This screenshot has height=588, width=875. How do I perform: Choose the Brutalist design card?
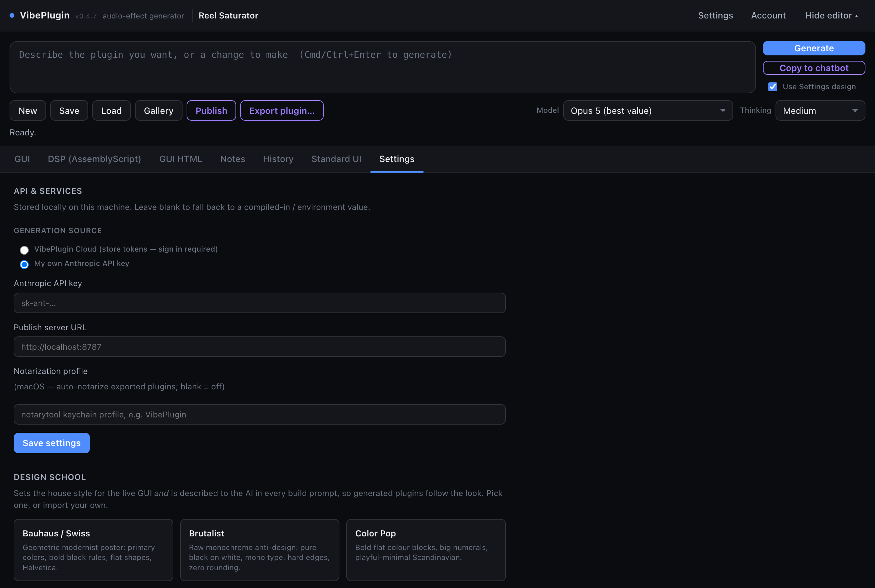click(259, 550)
